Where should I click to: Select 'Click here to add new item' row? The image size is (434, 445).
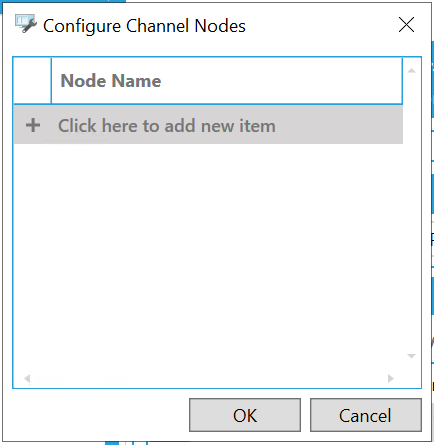pos(208,125)
